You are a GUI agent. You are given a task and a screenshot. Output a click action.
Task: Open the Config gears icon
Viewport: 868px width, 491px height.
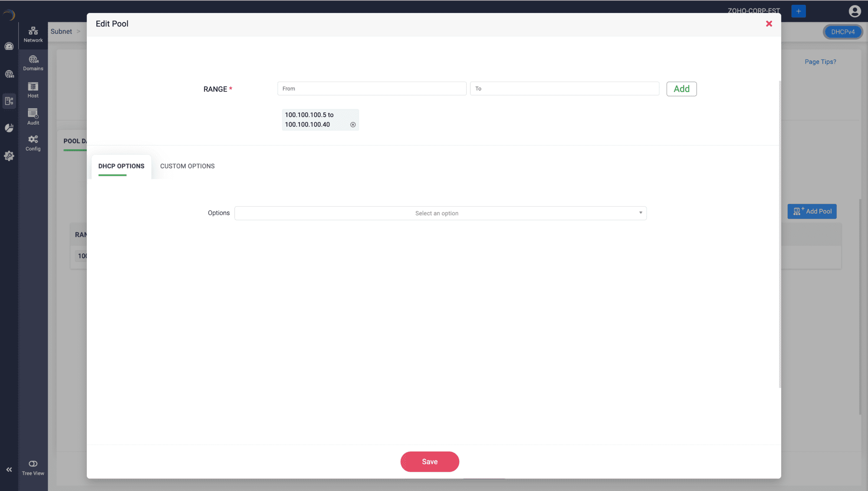point(33,143)
